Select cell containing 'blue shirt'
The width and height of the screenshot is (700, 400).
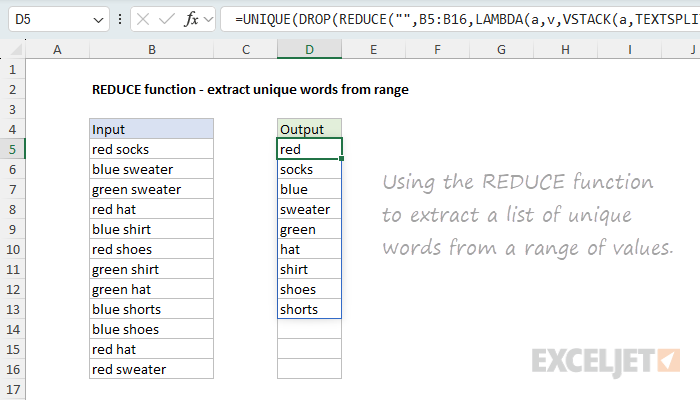point(152,229)
